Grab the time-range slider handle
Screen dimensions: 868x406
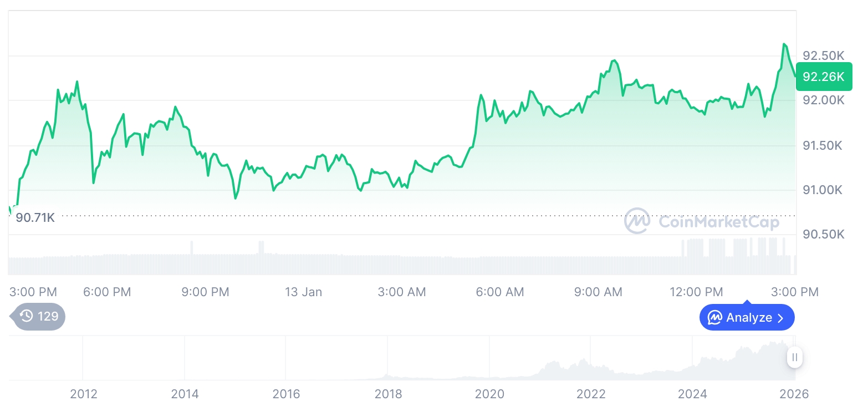click(x=795, y=357)
